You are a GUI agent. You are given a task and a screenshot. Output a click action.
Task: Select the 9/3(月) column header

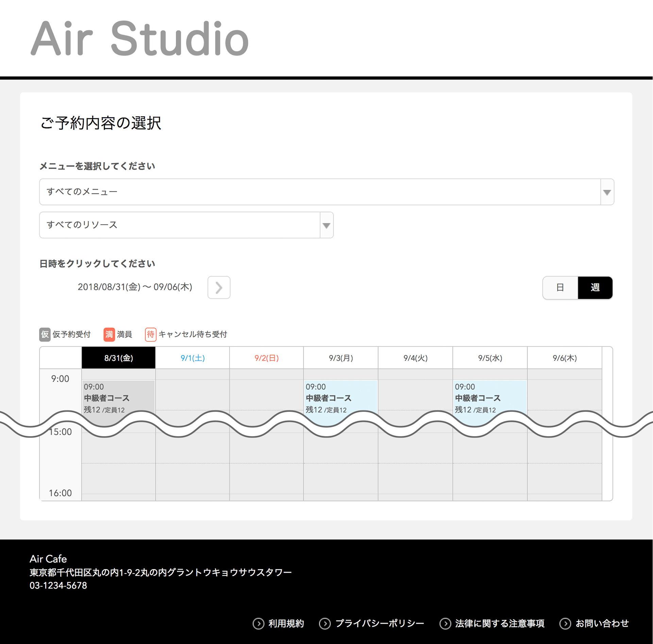pos(341,358)
